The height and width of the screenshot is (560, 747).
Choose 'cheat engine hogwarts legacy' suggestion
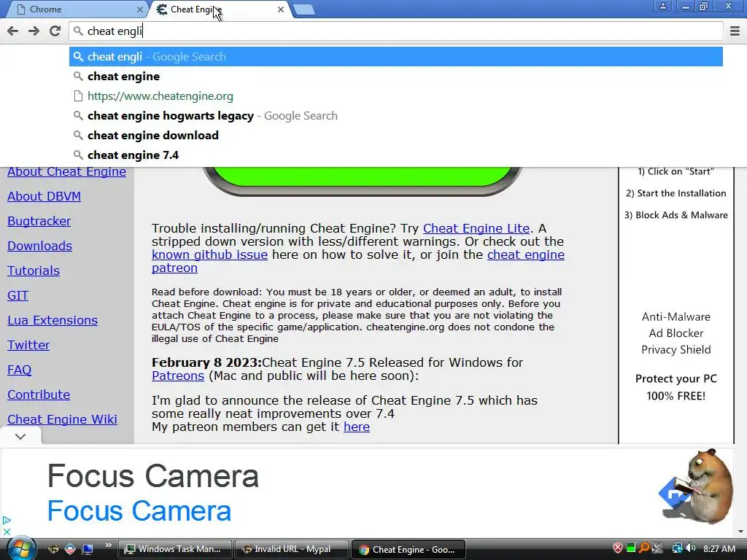coord(396,116)
